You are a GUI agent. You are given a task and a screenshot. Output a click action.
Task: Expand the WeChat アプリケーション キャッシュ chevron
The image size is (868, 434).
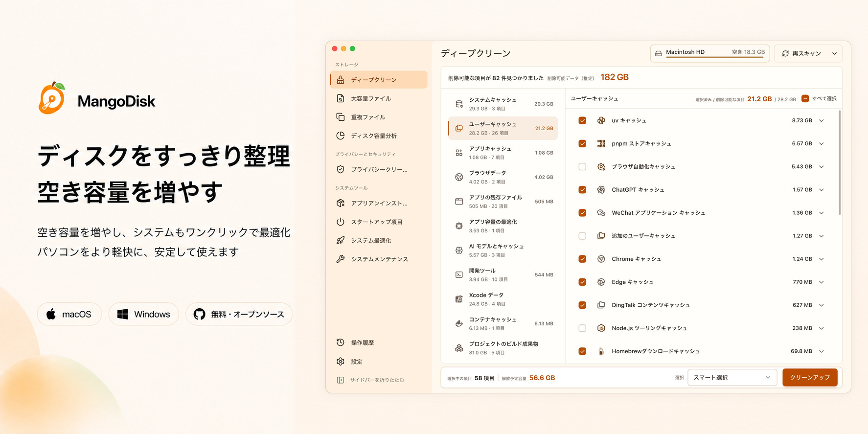point(822,213)
